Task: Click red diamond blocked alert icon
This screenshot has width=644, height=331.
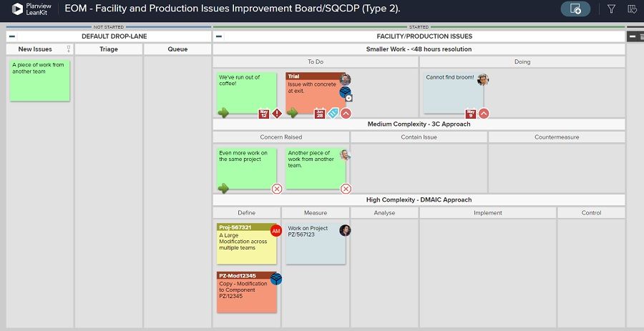Action: click(x=277, y=113)
